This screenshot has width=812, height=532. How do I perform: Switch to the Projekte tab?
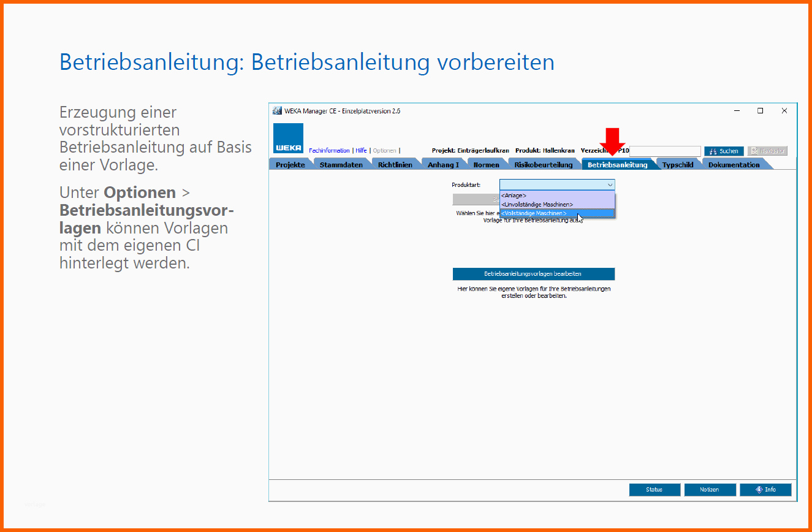click(290, 165)
